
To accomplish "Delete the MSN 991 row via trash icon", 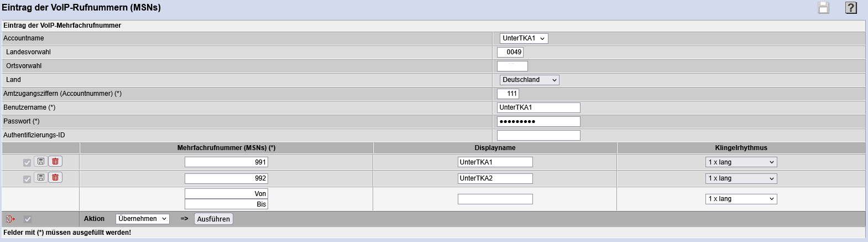I will click(x=55, y=161).
